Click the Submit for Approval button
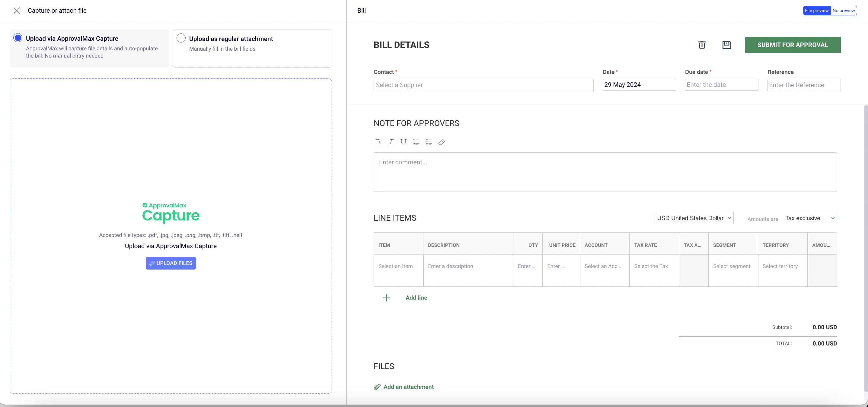Screen dimensions: 868x407 pos(793,45)
